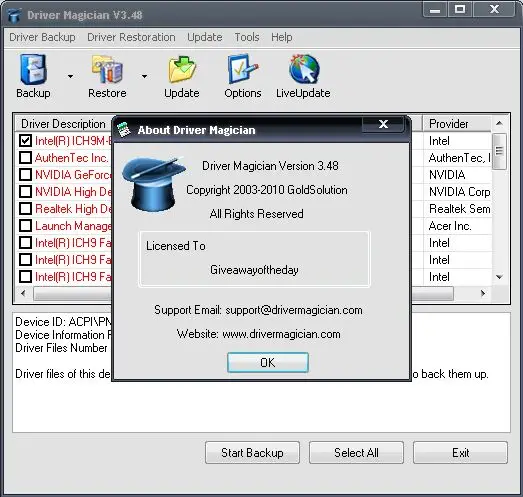Screen dimensions: 523x497
Task: Open the Help menu
Action: coord(282,37)
